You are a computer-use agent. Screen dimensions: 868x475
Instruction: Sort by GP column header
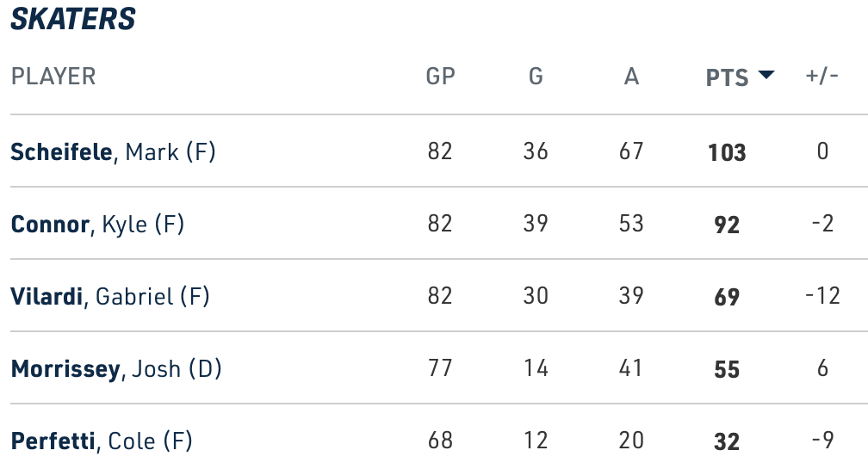point(441,77)
